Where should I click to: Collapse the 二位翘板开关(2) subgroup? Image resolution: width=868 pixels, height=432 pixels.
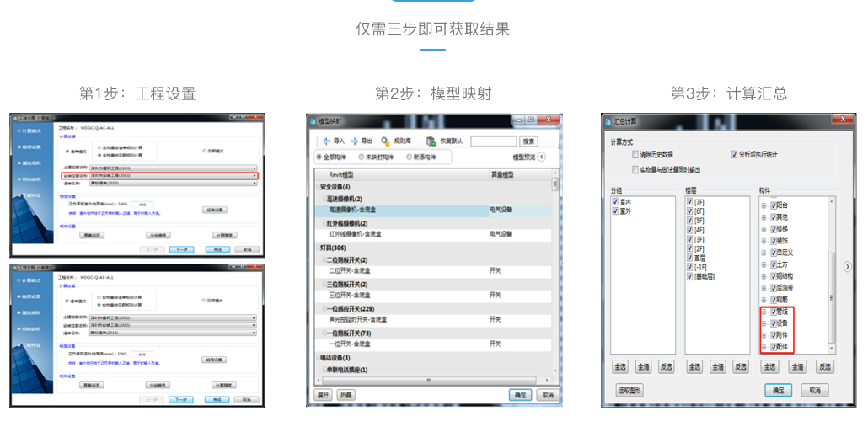coord(325,260)
